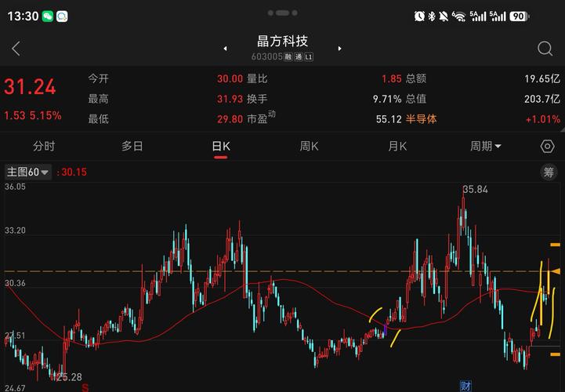Open the search magnifier icon
This screenshot has width=565, height=392.
click(545, 49)
